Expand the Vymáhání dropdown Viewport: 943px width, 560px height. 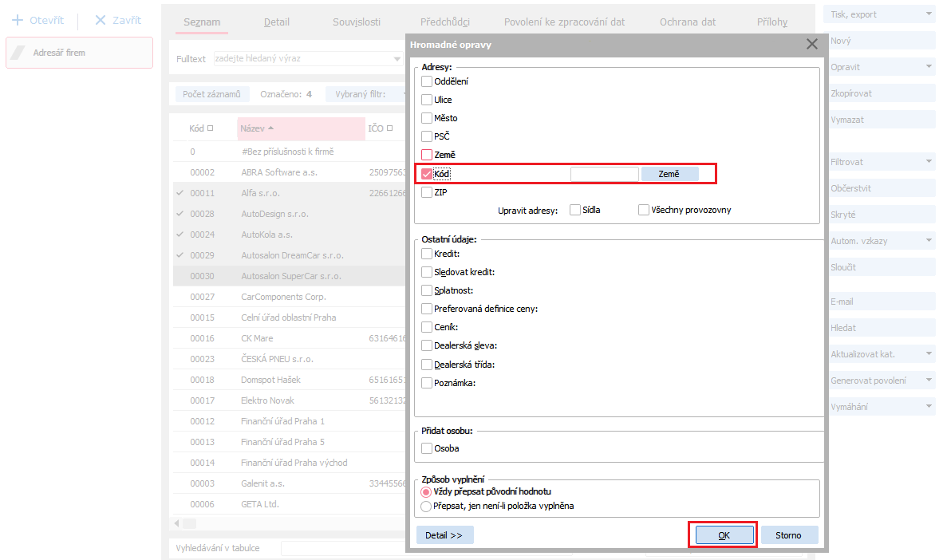click(929, 407)
